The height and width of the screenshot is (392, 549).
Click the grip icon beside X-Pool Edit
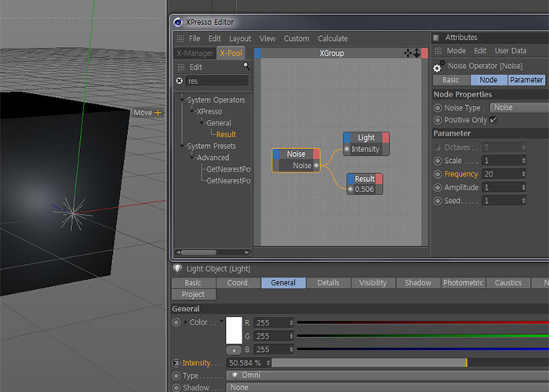(180, 67)
